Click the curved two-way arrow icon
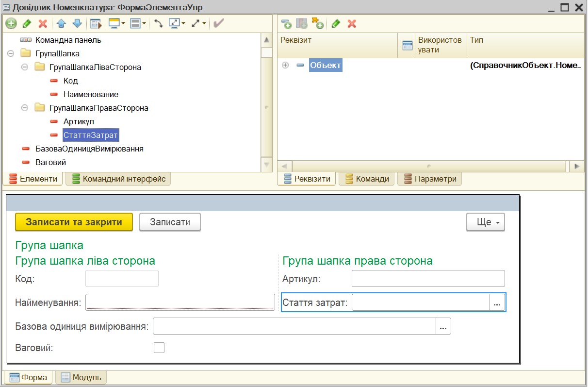 [159, 23]
